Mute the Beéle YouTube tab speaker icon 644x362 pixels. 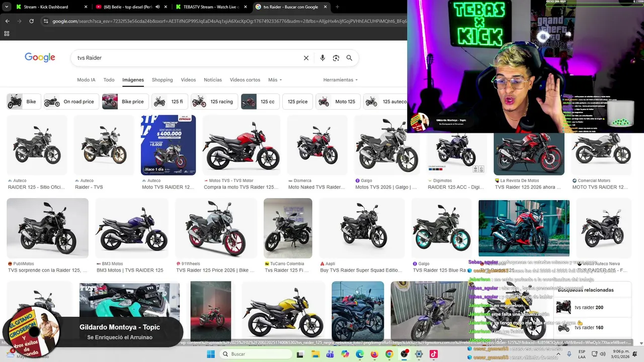tap(157, 7)
